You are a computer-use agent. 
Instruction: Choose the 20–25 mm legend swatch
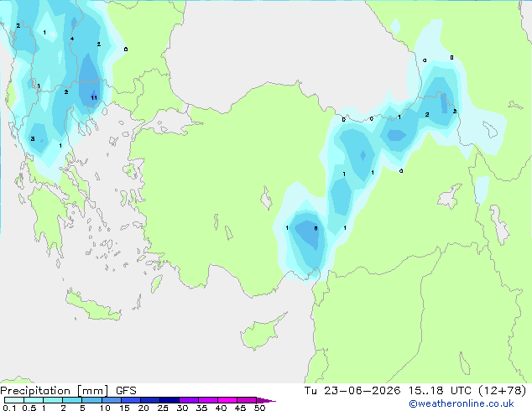pos(149,400)
